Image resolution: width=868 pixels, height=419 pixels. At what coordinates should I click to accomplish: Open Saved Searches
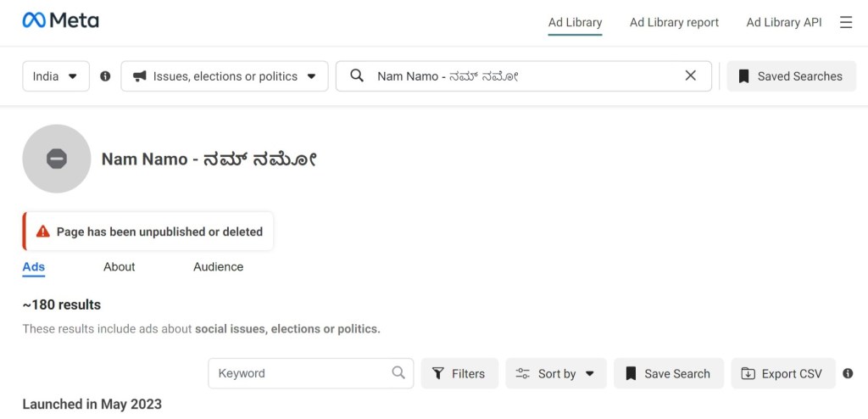(x=792, y=76)
